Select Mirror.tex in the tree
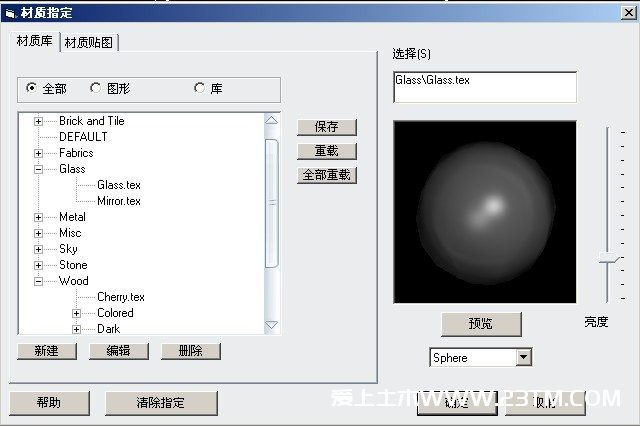The height and width of the screenshot is (426, 640). point(119,201)
